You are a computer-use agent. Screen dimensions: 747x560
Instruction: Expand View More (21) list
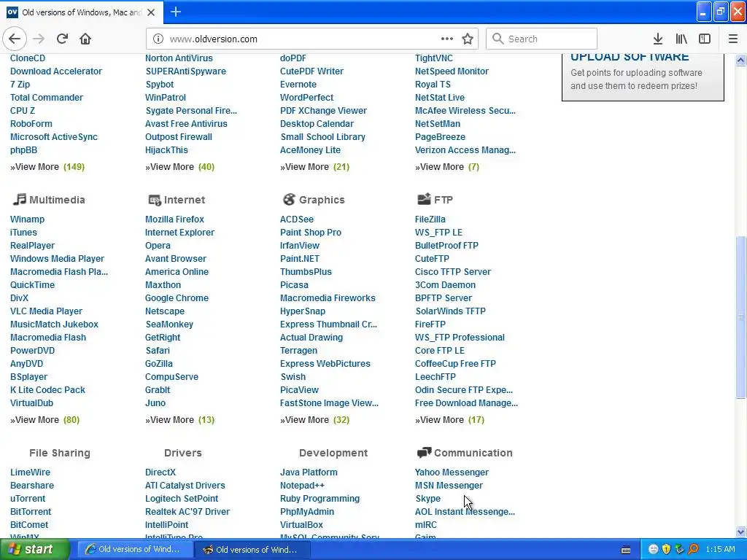point(314,167)
